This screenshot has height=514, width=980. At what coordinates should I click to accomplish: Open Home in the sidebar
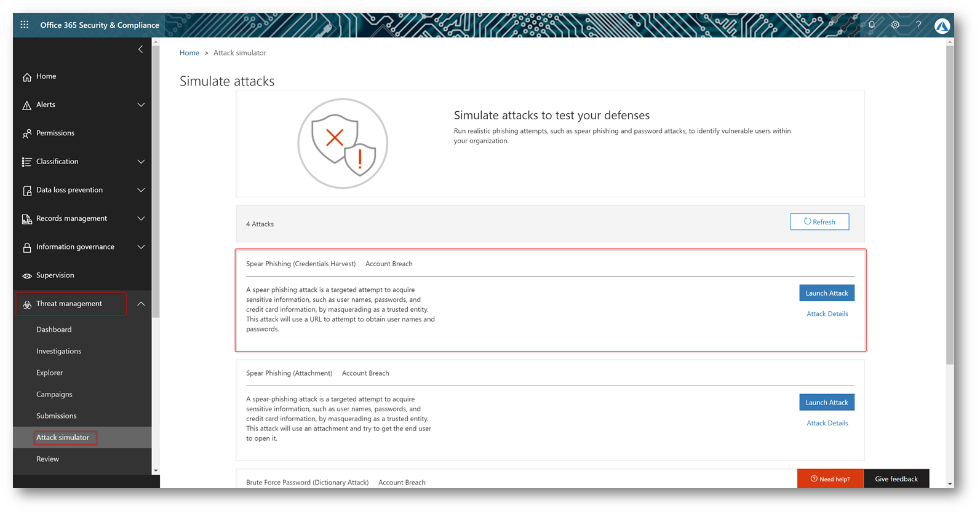click(46, 76)
